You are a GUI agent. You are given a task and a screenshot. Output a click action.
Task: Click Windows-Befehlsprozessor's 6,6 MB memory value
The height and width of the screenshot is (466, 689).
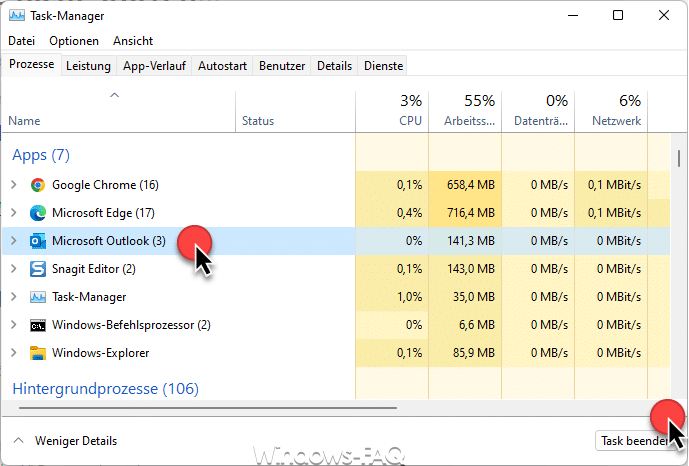point(477,325)
